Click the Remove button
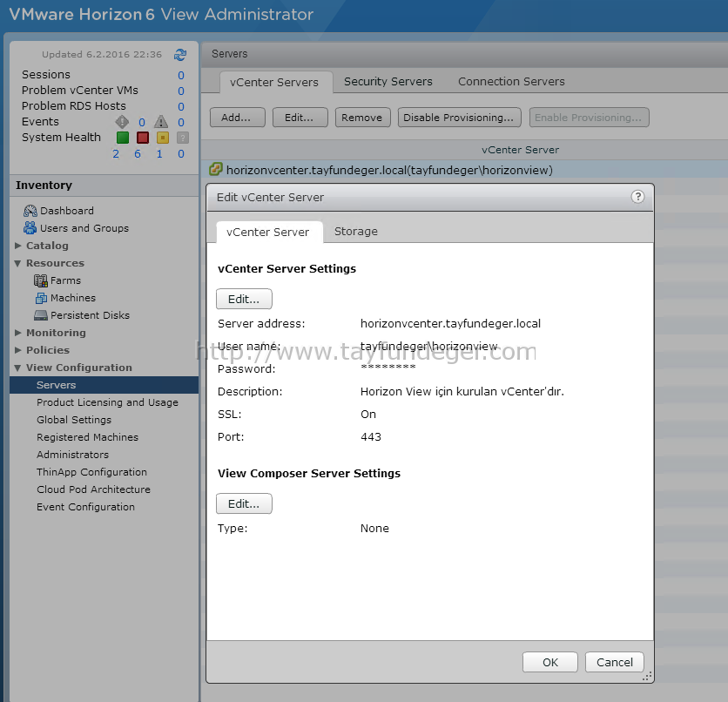The height and width of the screenshot is (702, 728). (x=362, y=118)
